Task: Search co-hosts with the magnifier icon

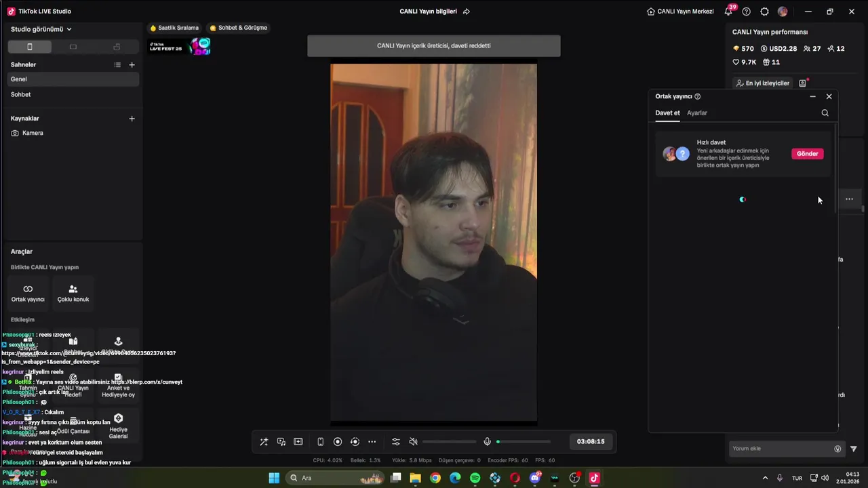Action: point(825,113)
